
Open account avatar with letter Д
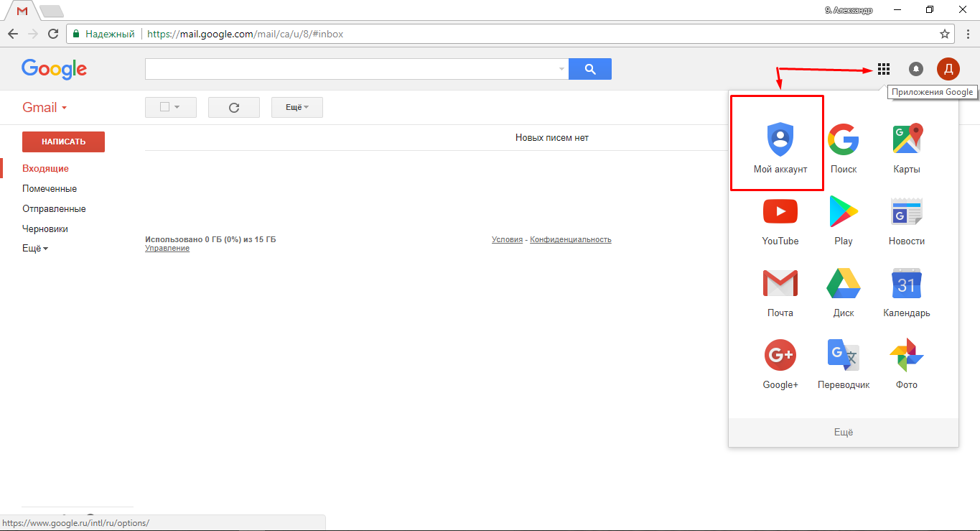(948, 69)
